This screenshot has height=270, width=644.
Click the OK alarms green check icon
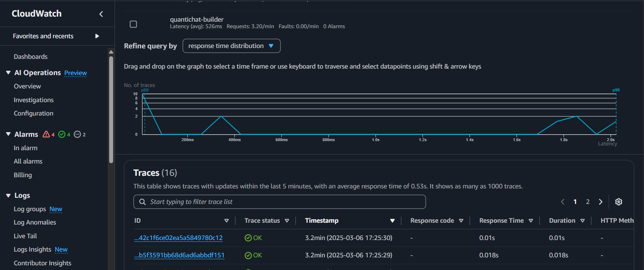(62, 134)
